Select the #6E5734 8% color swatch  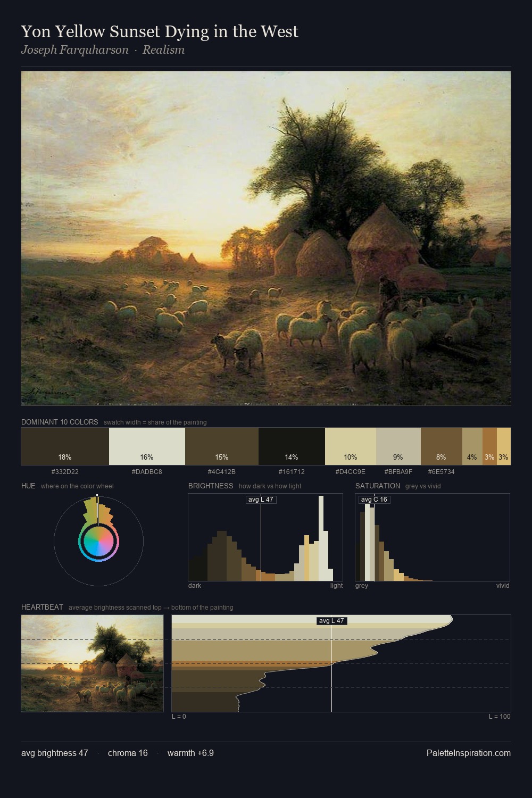pos(442,446)
